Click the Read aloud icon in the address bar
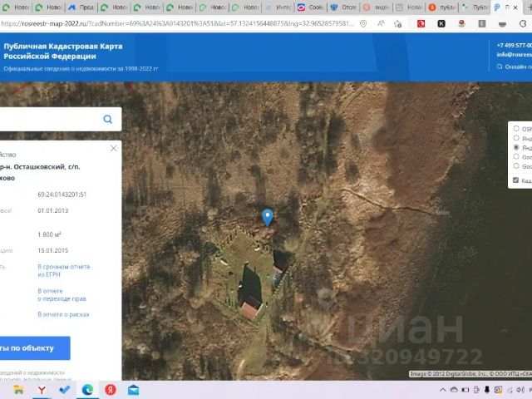 (x=381, y=23)
